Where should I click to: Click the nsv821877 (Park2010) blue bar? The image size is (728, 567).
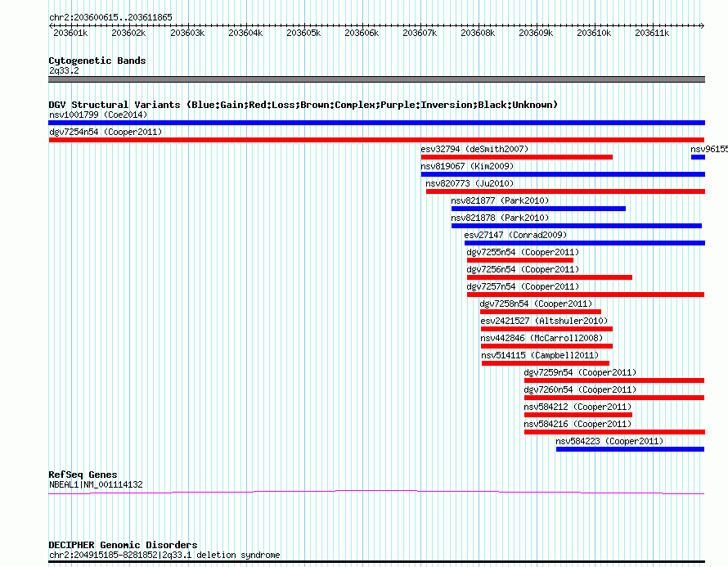[538, 209]
